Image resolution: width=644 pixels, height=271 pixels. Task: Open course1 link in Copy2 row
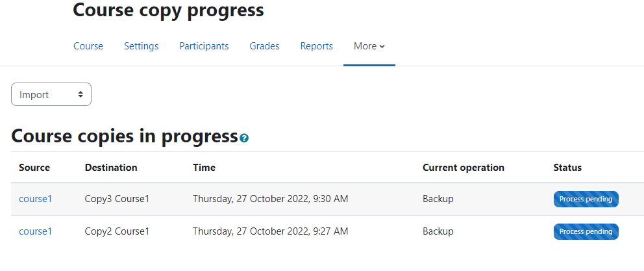[35, 231]
